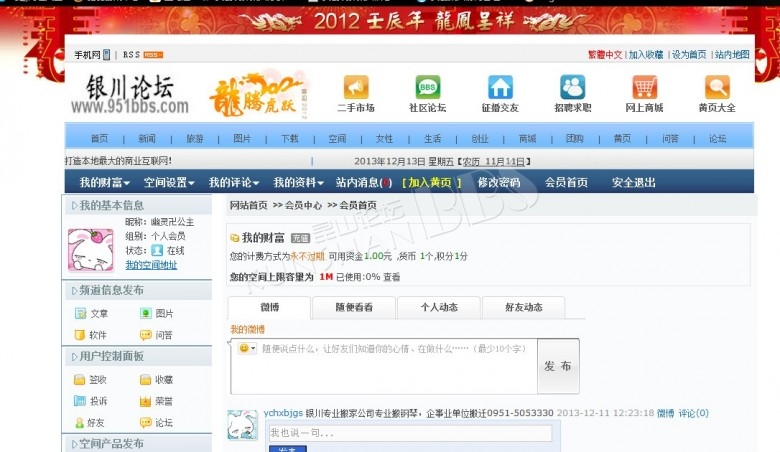Screen dimensions: 780x452
Task: Open 投诉 in the user control panel
Action: point(91,401)
